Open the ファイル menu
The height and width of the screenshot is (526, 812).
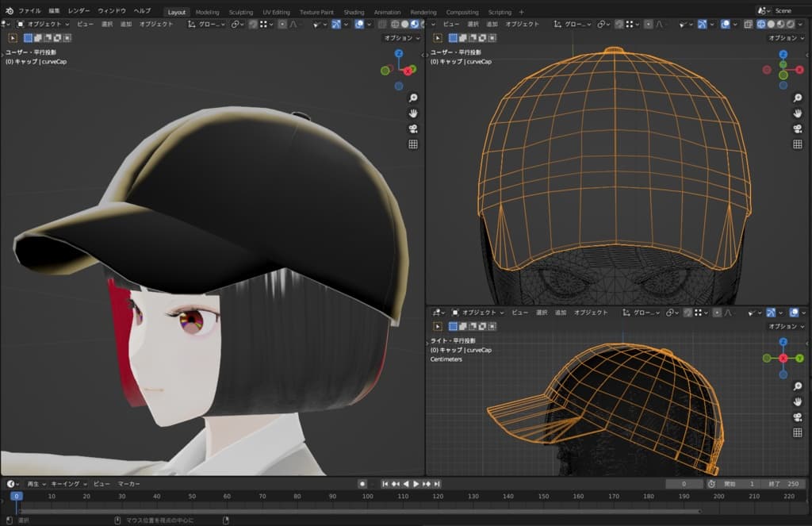(29, 11)
